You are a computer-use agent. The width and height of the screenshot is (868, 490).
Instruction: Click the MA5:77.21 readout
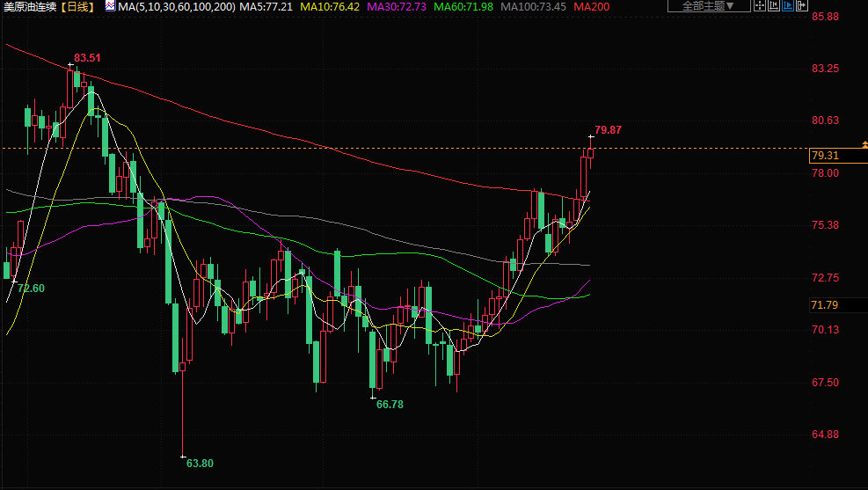pyautogui.click(x=266, y=7)
